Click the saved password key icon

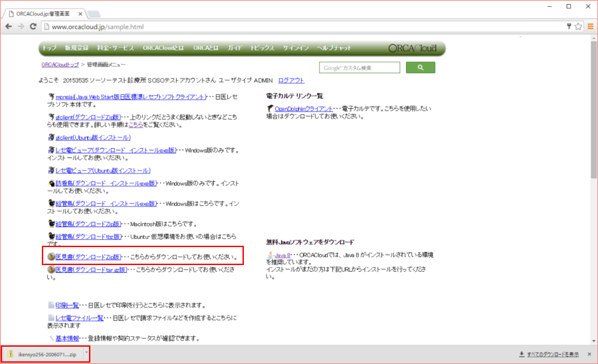click(569, 27)
